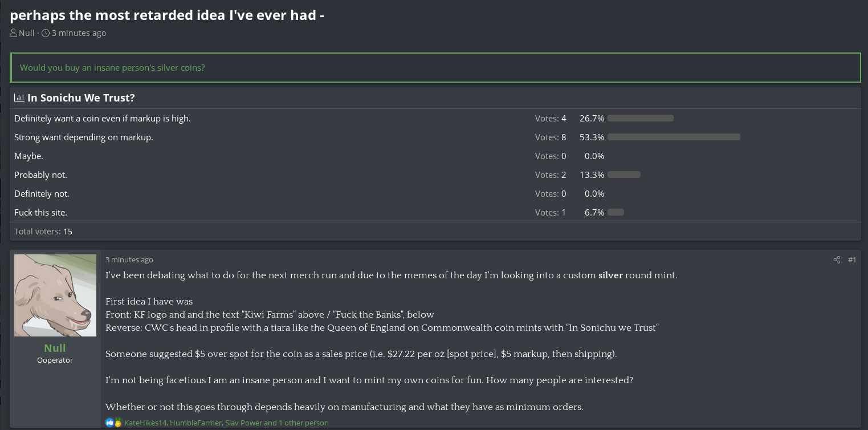Click the poll chart icon beside In Sonichu We Trust

[19, 98]
